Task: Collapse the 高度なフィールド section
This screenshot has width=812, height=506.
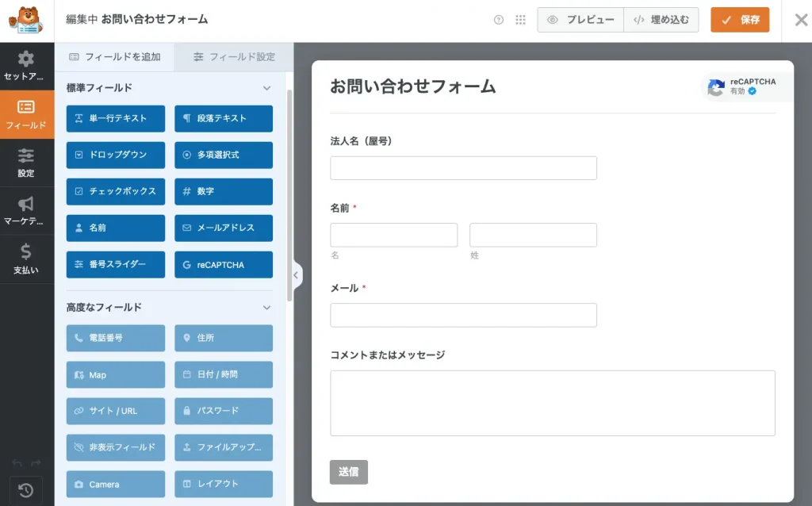Action: (x=266, y=308)
